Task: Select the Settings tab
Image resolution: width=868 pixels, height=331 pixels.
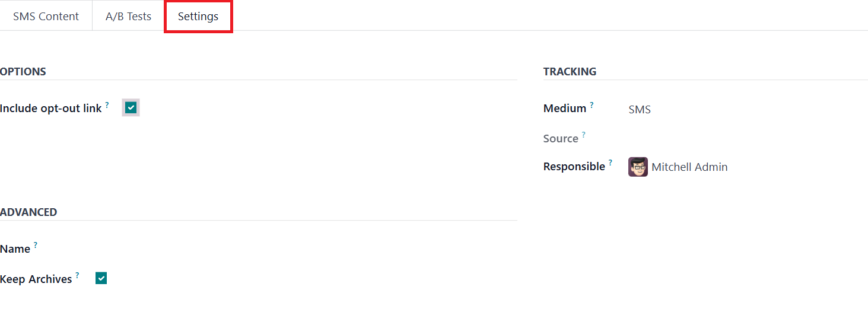Action: click(198, 16)
